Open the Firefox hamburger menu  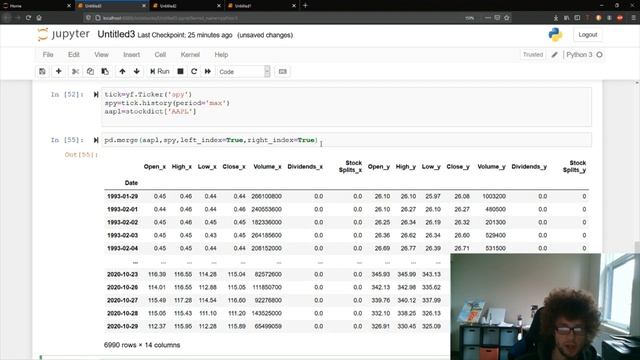click(633, 18)
